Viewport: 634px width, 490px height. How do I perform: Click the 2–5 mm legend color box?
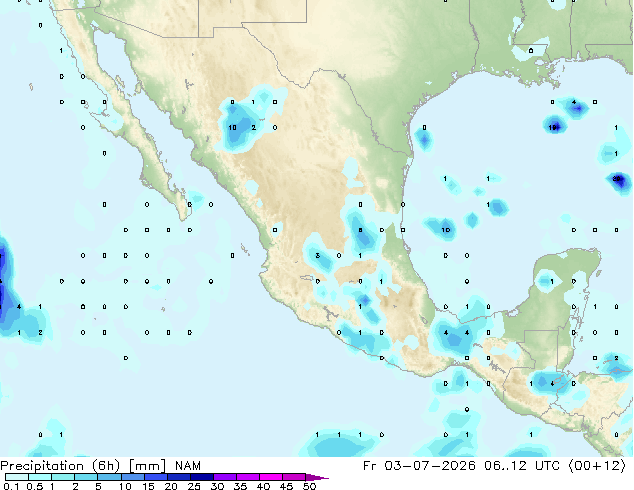[86, 477]
